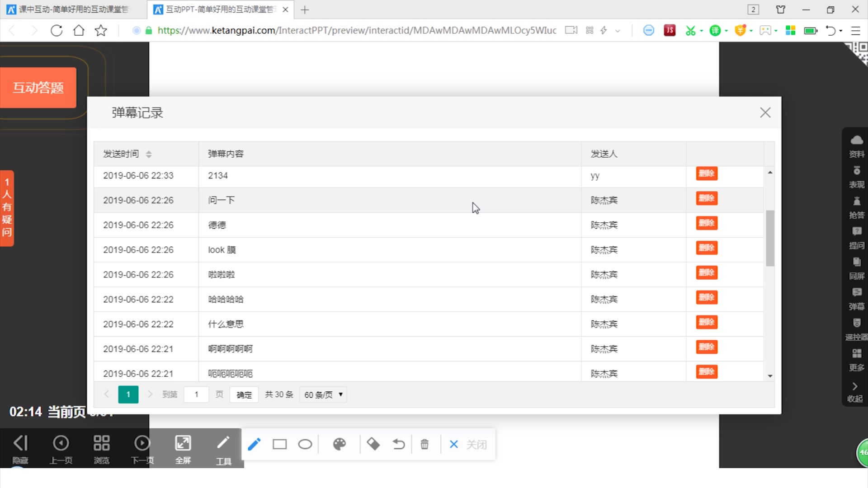The image size is (868, 488).
Task: Select page 1 in pagination
Action: coord(128,394)
